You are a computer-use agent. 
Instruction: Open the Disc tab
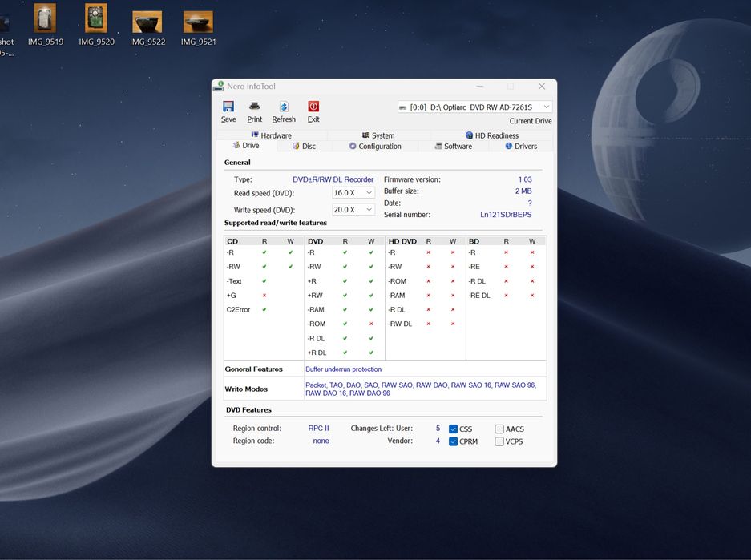tap(304, 146)
